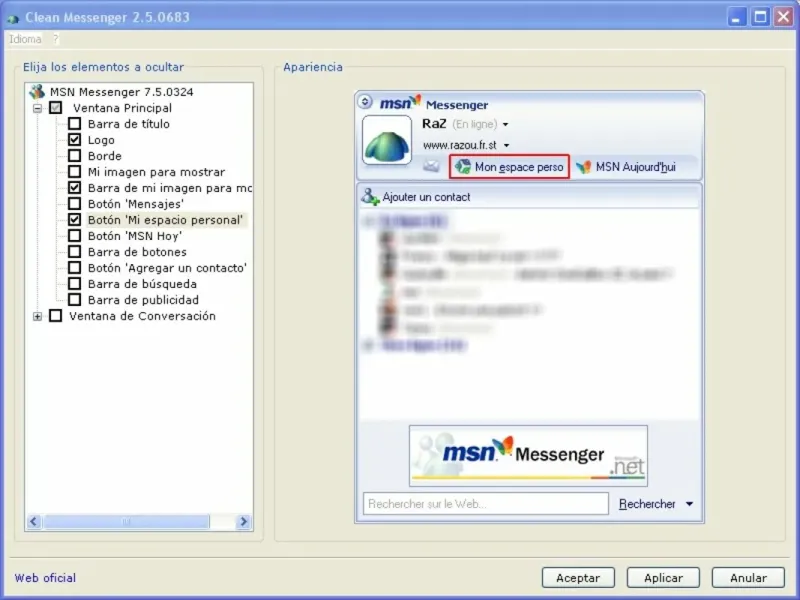Click the round collapse icon left of msn logo

click(365, 102)
